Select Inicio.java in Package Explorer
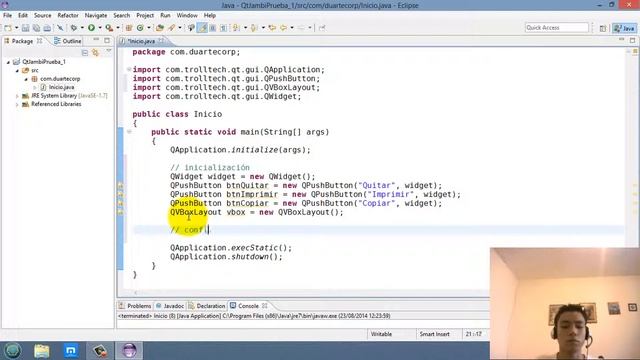Viewport: 640px width, 360px height. click(x=61, y=87)
